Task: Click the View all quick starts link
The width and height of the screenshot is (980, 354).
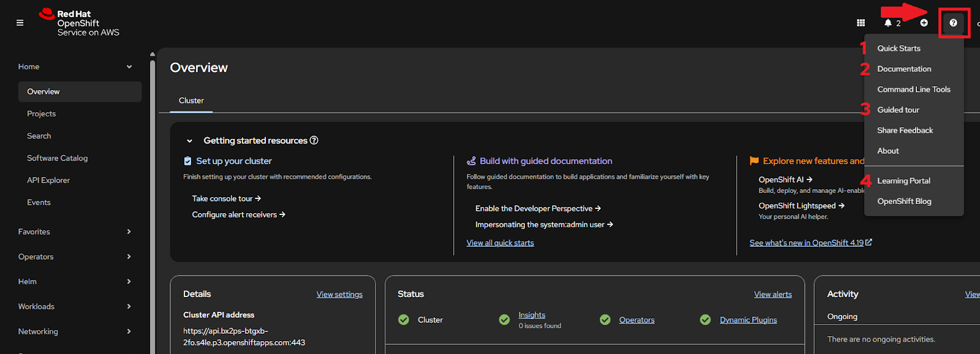Action: (x=500, y=243)
